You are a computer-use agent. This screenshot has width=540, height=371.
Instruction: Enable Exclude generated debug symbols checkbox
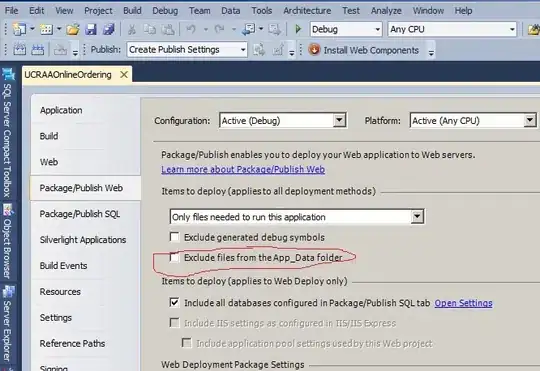click(x=175, y=237)
